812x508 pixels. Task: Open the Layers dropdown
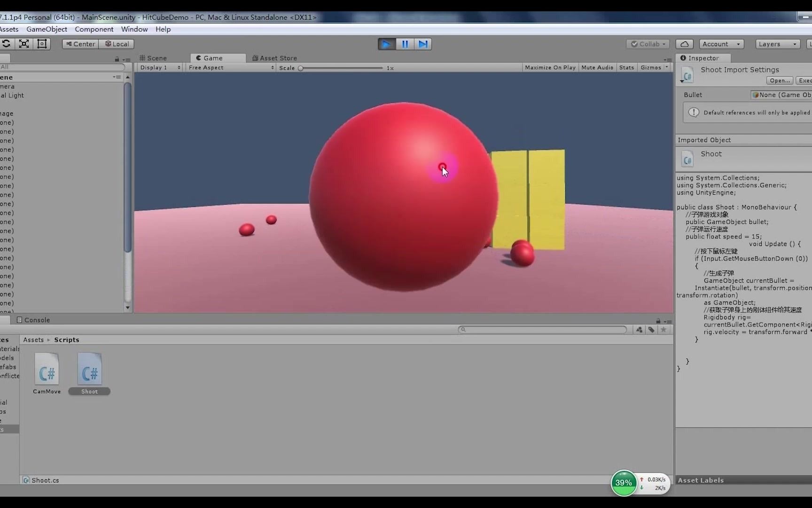click(x=778, y=44)
